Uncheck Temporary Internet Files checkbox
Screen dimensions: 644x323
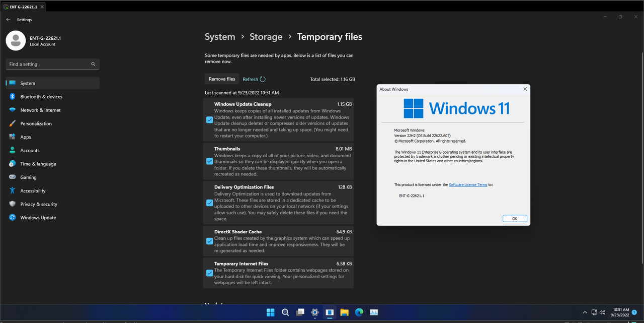[209, 273]
